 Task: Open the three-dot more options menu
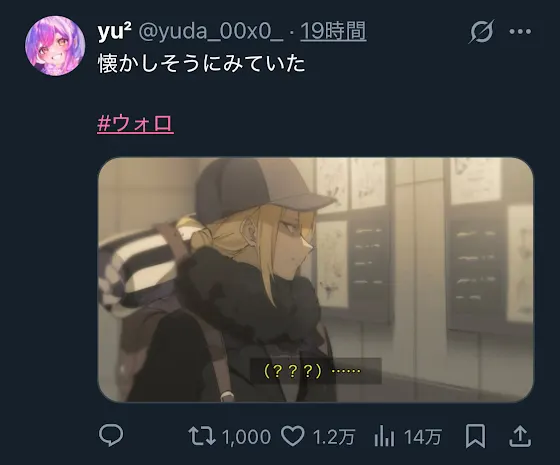(x=520, y=31)
